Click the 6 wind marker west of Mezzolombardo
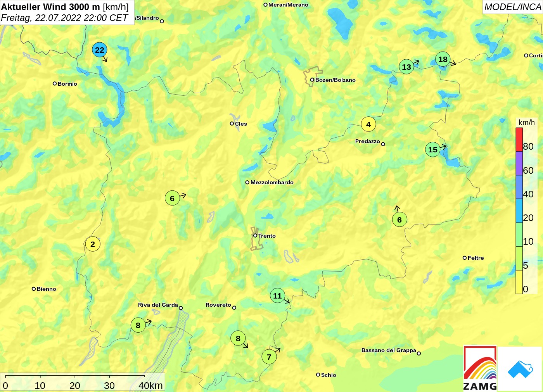 172,199
